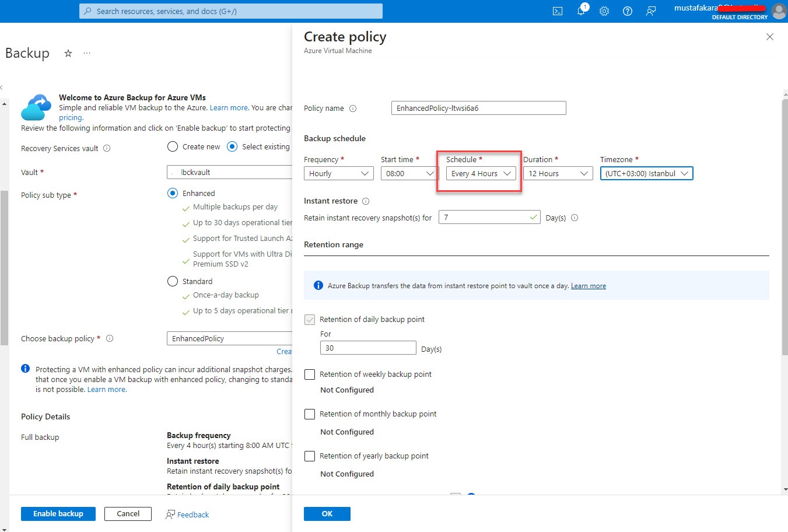Open the Learn more link in info banner
The width and height of the screenshot is (788, 532).
pos(588,286)
